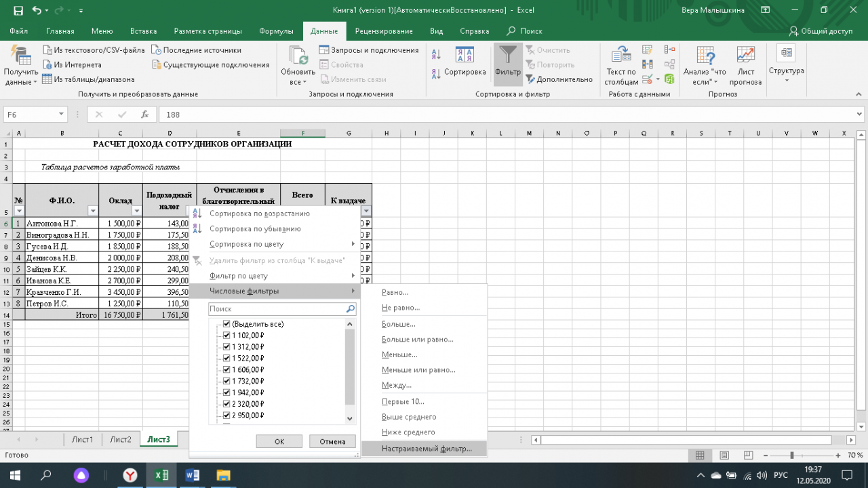Click Обновить все refresh icon

[298, 56]
